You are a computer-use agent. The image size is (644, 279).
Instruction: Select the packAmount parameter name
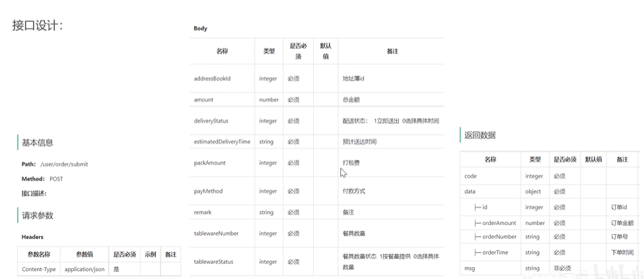(x=209, y=163)
